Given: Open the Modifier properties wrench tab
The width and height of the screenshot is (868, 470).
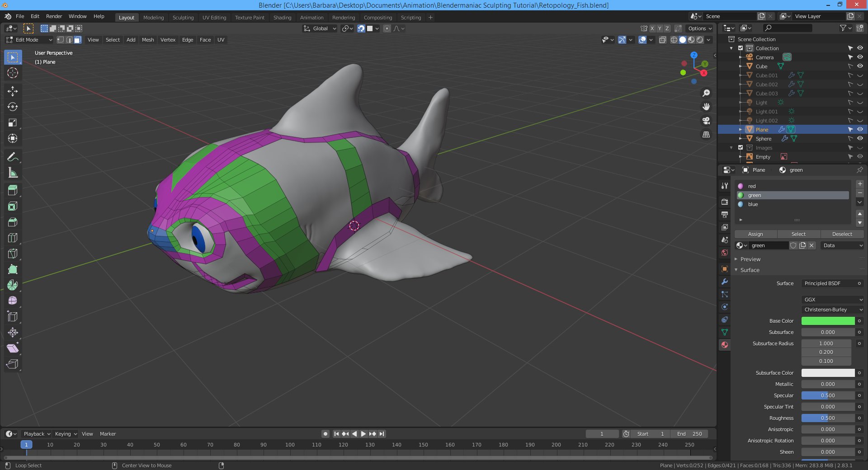Looking at the screenshot, I should click(725, 282).
